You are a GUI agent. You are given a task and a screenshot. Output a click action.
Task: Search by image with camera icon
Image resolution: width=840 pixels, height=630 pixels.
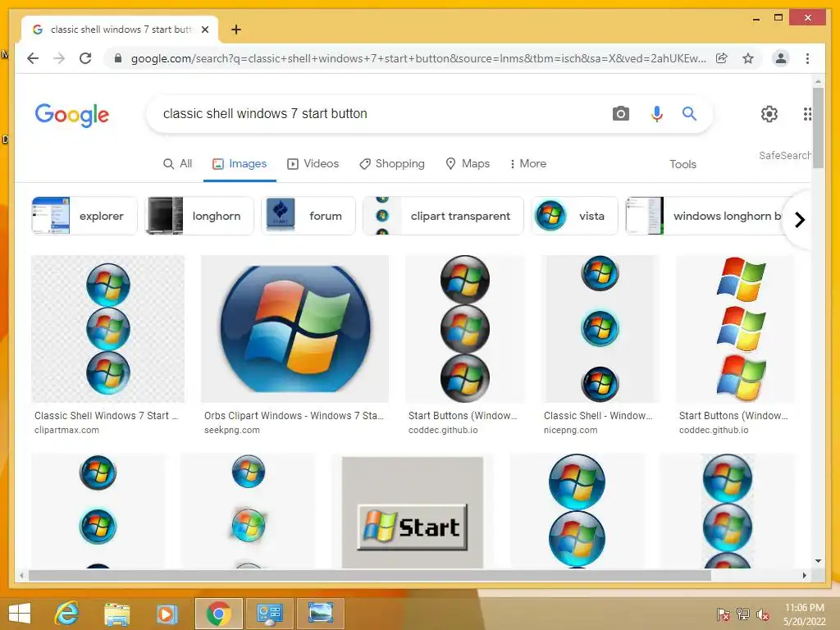point(620,113)
